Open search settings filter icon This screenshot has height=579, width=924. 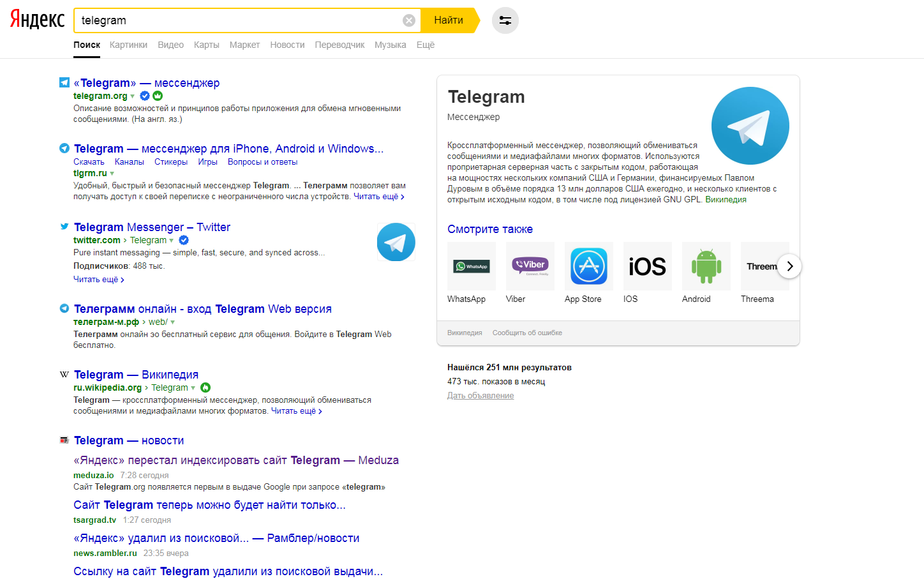[505, 20]
